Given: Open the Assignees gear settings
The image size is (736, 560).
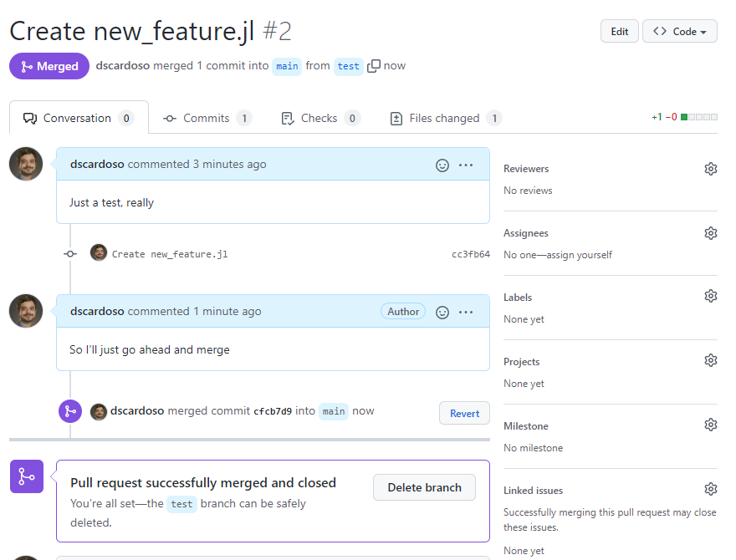Looking at the screenshot, I should tap(710, 233).
